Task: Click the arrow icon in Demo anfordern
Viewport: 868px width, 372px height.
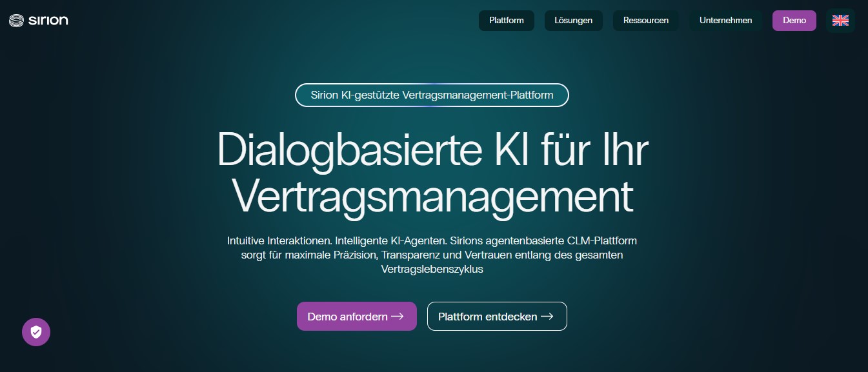Action: tap(398, 317)
